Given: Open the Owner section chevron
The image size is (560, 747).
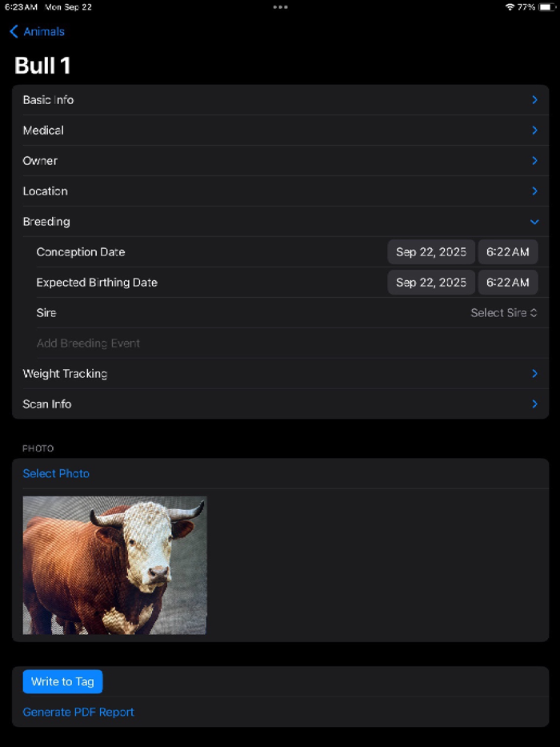Looking at the screenshot, I should (x=534, y=160).
